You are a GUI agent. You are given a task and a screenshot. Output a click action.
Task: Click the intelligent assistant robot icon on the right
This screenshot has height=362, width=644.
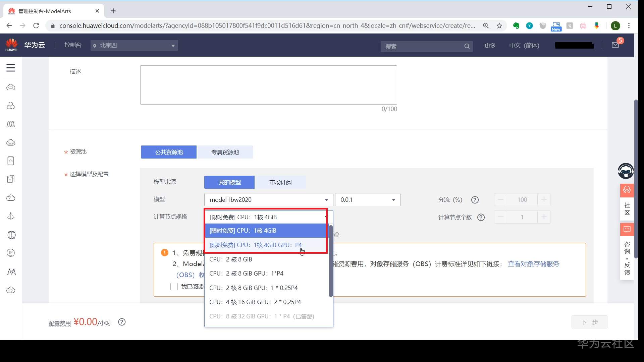click(627, 171)
